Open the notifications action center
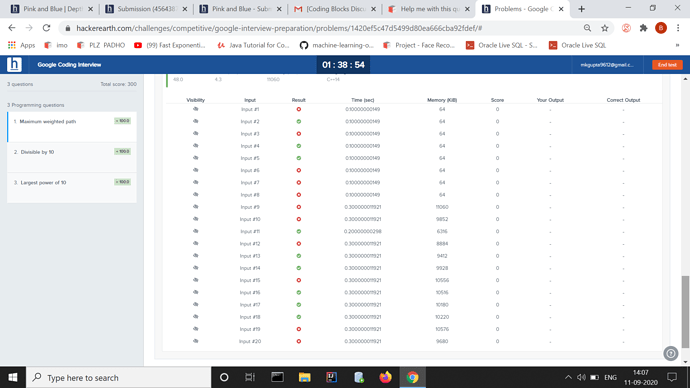Viewport: 690px width, 388px height. (672, 377)
